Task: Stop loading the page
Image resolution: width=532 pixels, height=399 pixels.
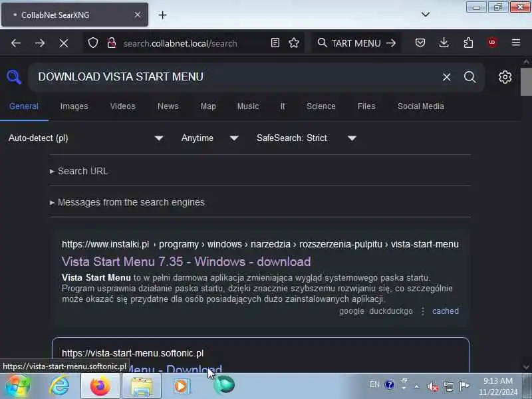Action: click(63, 43)
